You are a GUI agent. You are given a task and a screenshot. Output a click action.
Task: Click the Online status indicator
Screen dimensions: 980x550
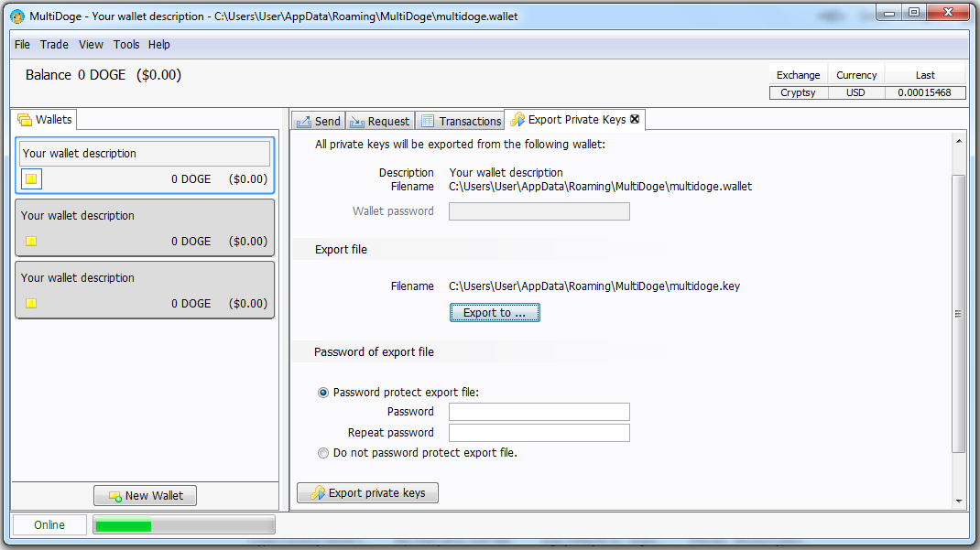(x=49, y=525)
